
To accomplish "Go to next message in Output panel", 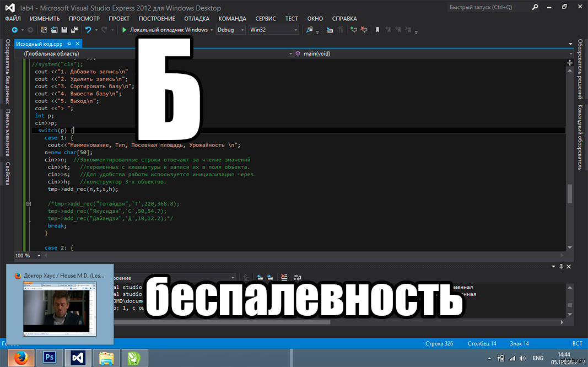I will coord(270,277).
